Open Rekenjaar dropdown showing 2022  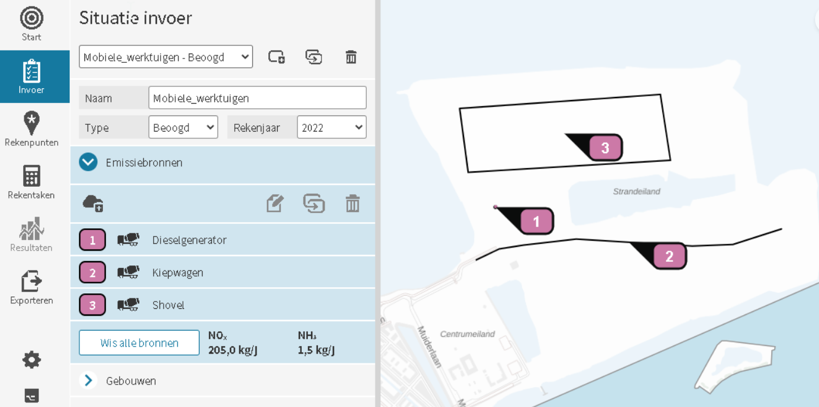(332, 127)
